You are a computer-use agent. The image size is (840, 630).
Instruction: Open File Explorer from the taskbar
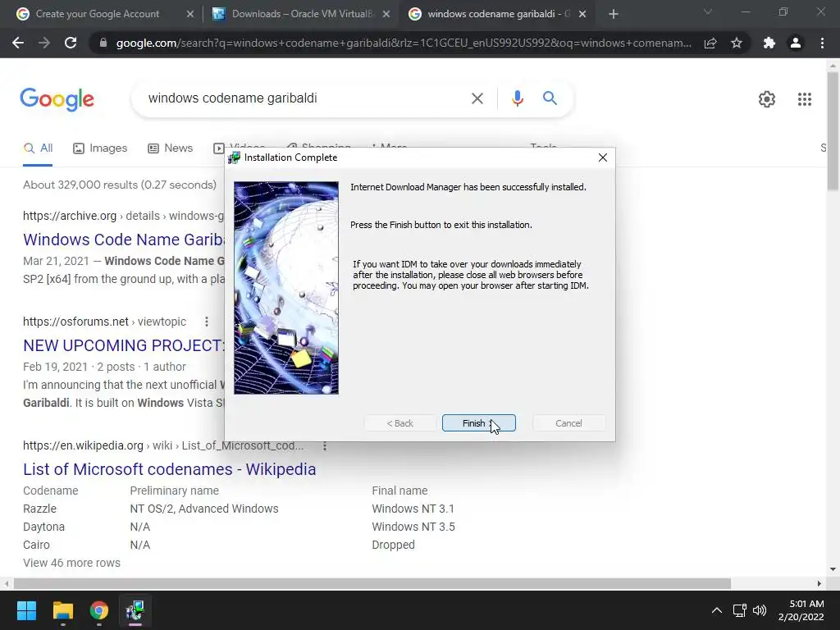(x=62, y=610)
